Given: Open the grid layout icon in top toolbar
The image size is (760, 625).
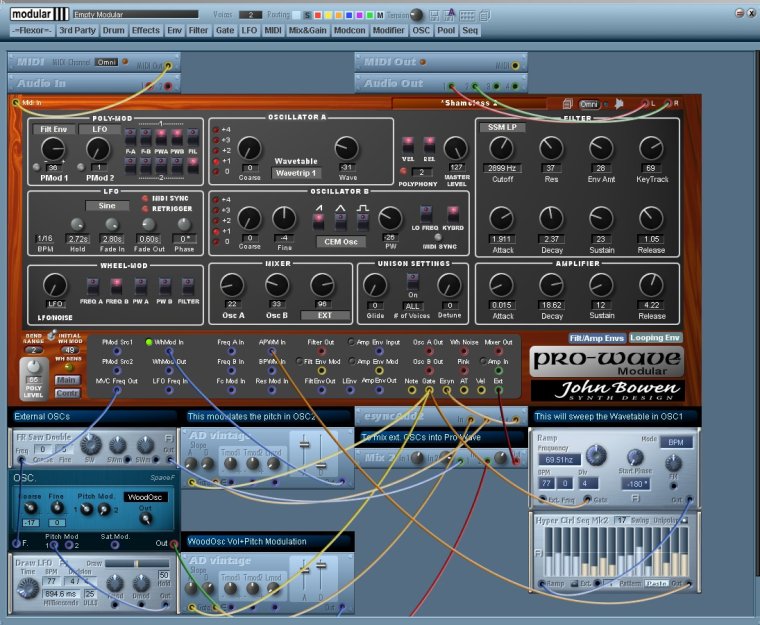Looking at the screenshot, I should click(x=467, y=16).
